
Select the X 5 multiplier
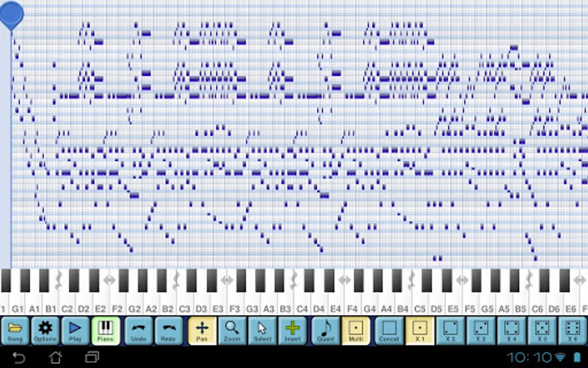click(542, 330)
